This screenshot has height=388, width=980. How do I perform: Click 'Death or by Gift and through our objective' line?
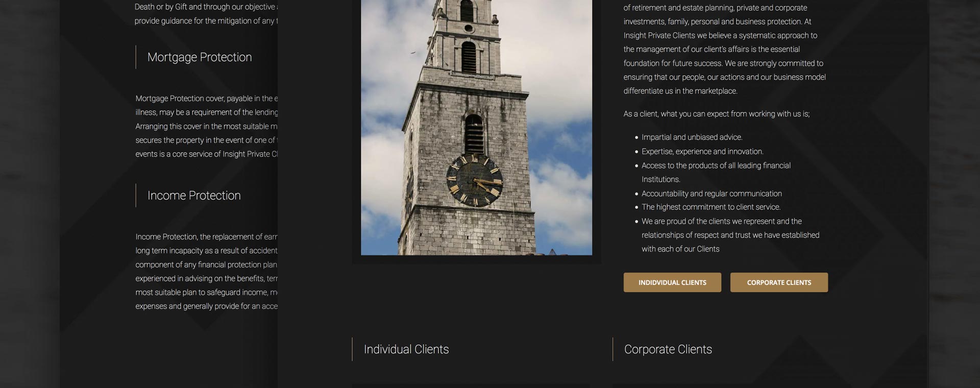[x=206, y=7]
